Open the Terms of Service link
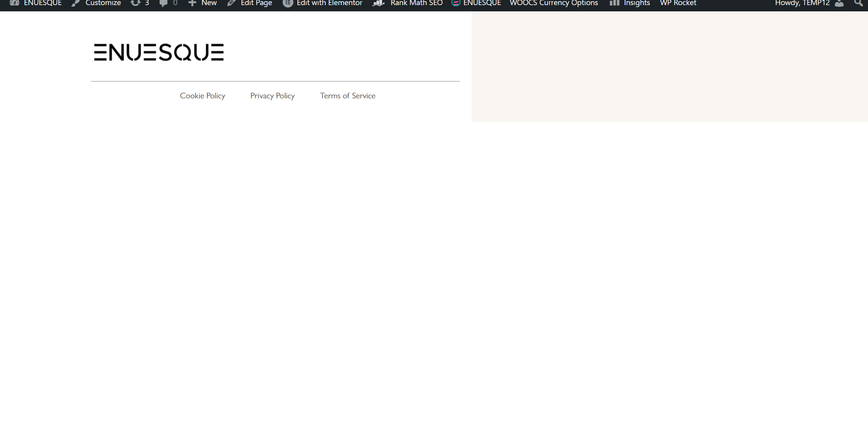Screen dimensions: 868x433 (x=348, y=96)
